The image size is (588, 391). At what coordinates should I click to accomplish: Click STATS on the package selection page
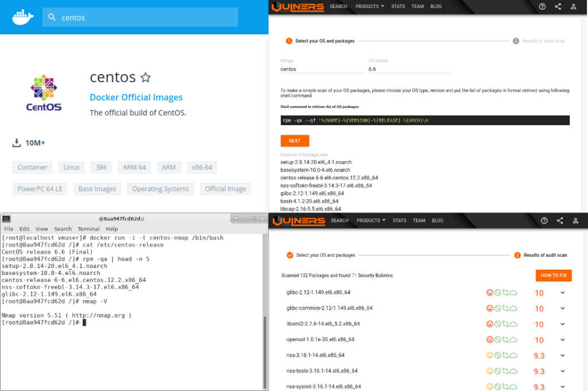(398, 6)
